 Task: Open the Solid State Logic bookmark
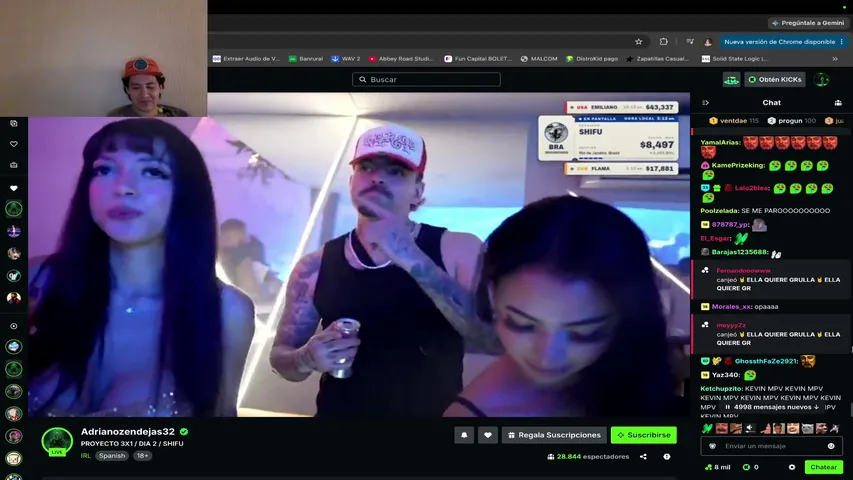point(735,59)
